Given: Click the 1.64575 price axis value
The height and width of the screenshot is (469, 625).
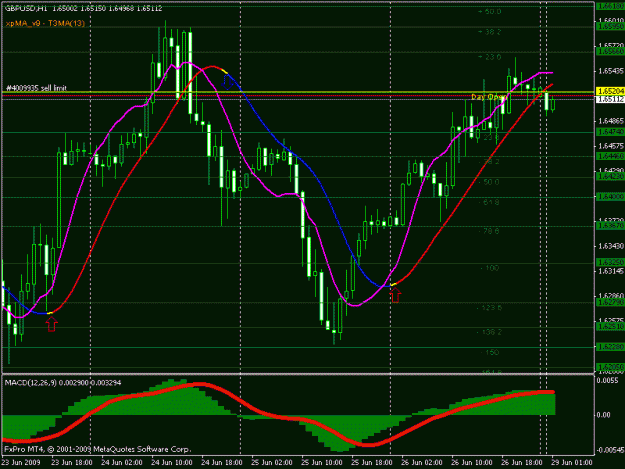Looking at the screenshot, I should point(611,146).
